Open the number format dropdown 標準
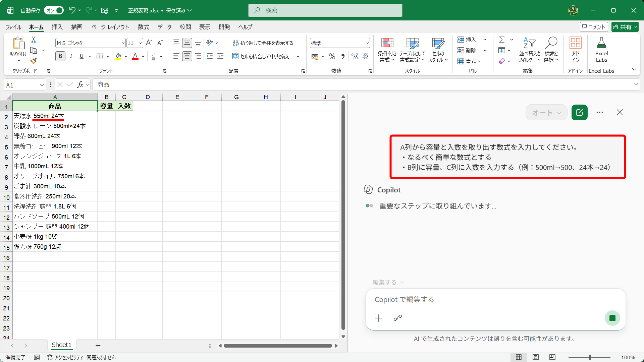Screen dimensions: 644x362 tap(368, 43)
